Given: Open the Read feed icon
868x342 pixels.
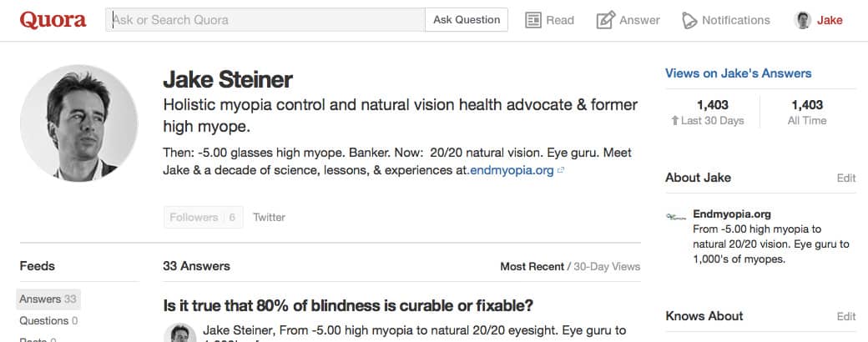Looking at the screenshot, I should (x=533, y=20).
